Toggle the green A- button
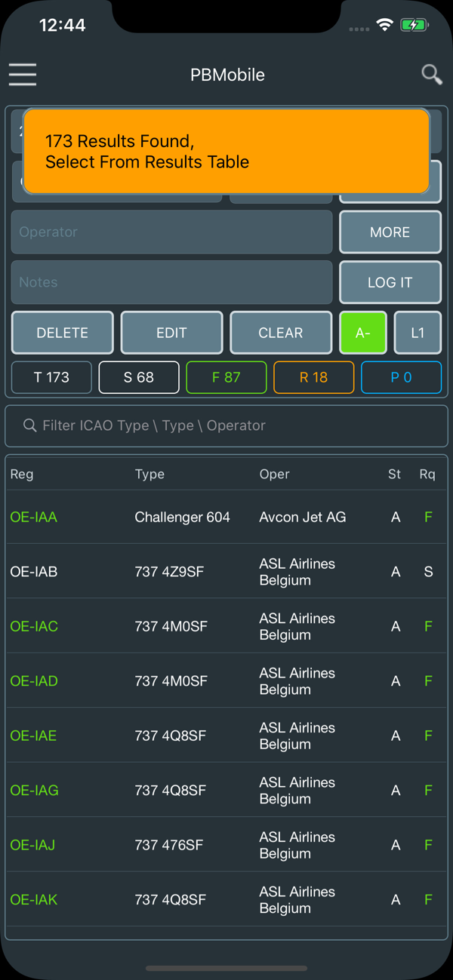 pos(363,333)
